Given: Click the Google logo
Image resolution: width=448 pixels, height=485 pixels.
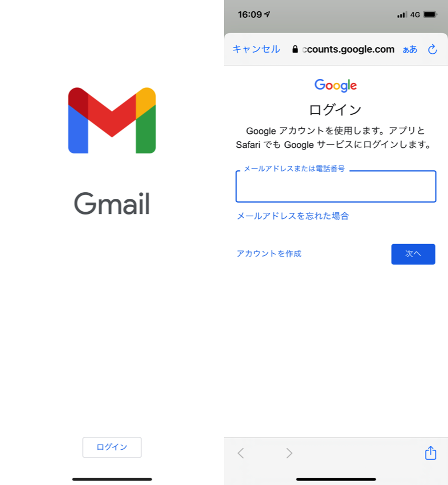Looking at the screenshot, I should tap(335, 85).
